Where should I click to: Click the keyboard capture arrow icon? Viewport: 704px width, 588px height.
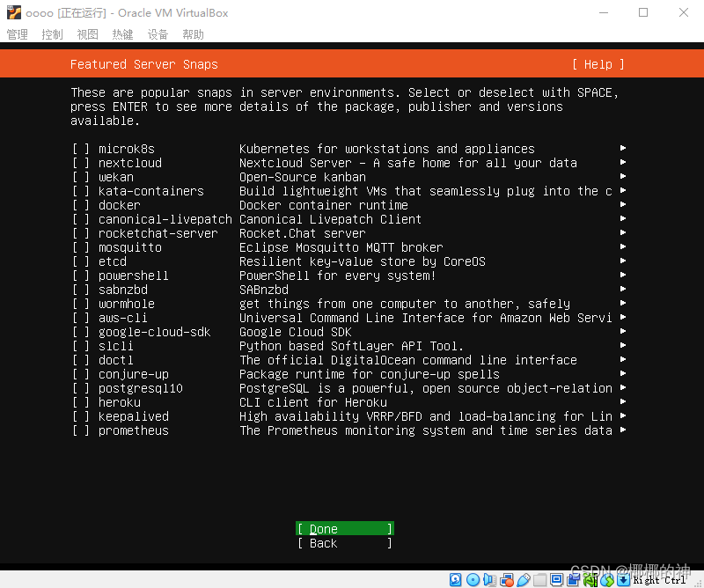click(623, 580)
